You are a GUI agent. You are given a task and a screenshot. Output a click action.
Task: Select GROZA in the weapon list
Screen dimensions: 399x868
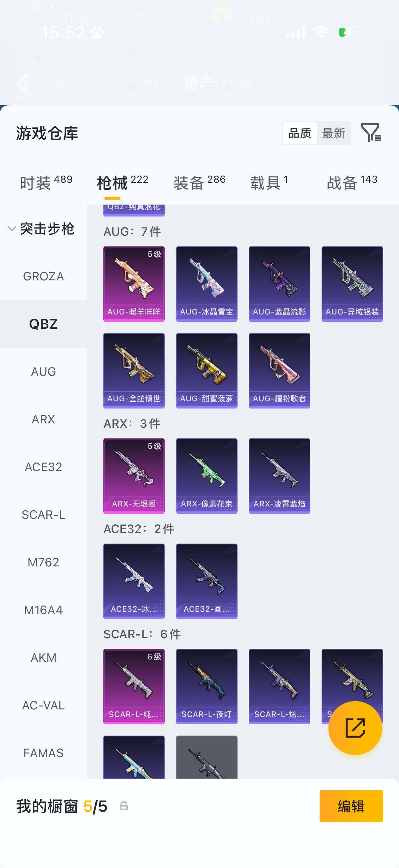coord(43,276)
